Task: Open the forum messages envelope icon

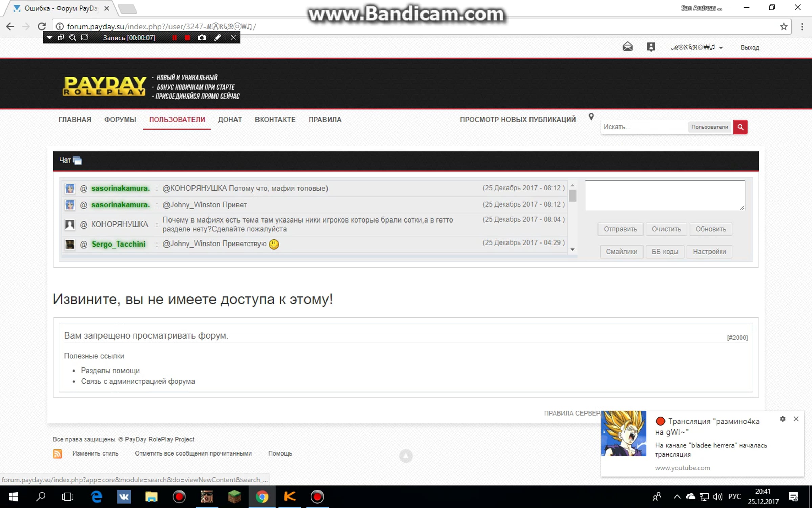Action: coord(627,47)
